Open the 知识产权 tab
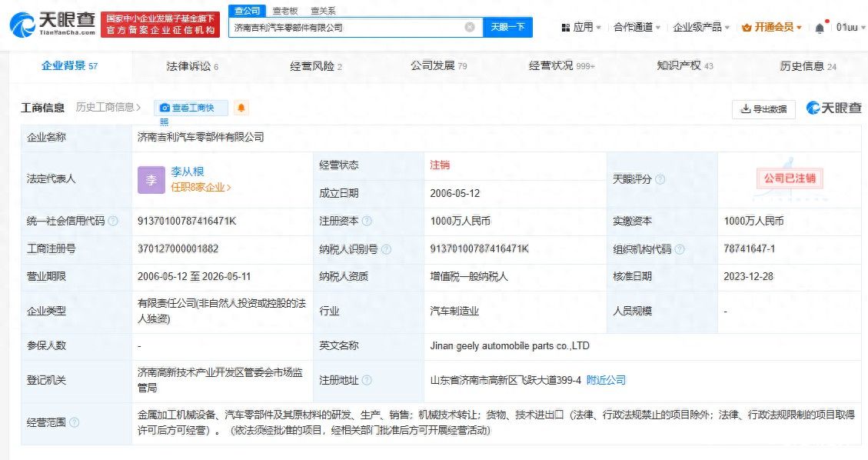Screen dimensions: 868x460 (x=685, y=66)
